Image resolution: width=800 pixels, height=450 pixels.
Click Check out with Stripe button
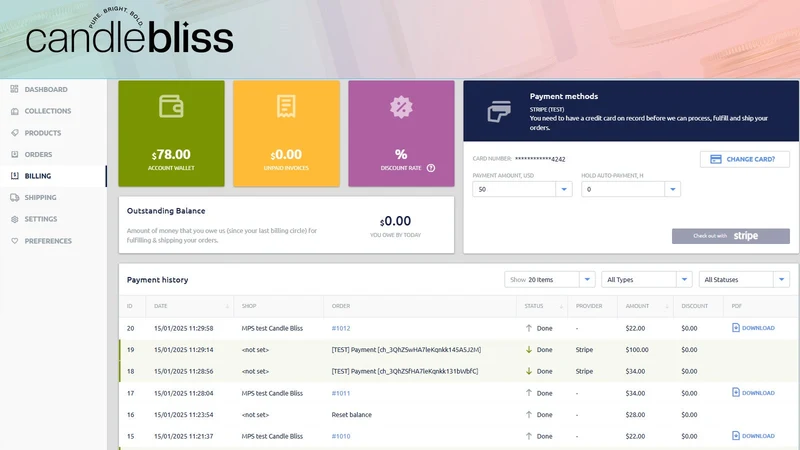(731, 236)
